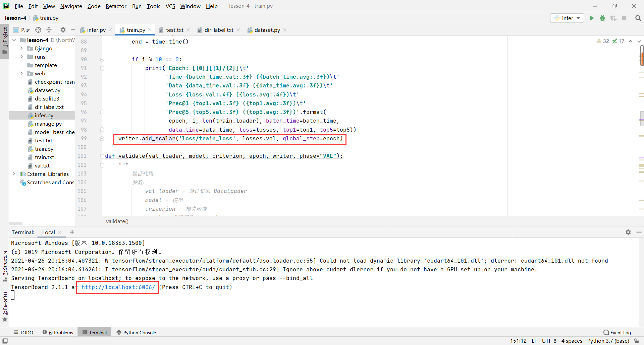Open the http://localhost:6006/ link
644x345 pixels.
coord(118,287)
